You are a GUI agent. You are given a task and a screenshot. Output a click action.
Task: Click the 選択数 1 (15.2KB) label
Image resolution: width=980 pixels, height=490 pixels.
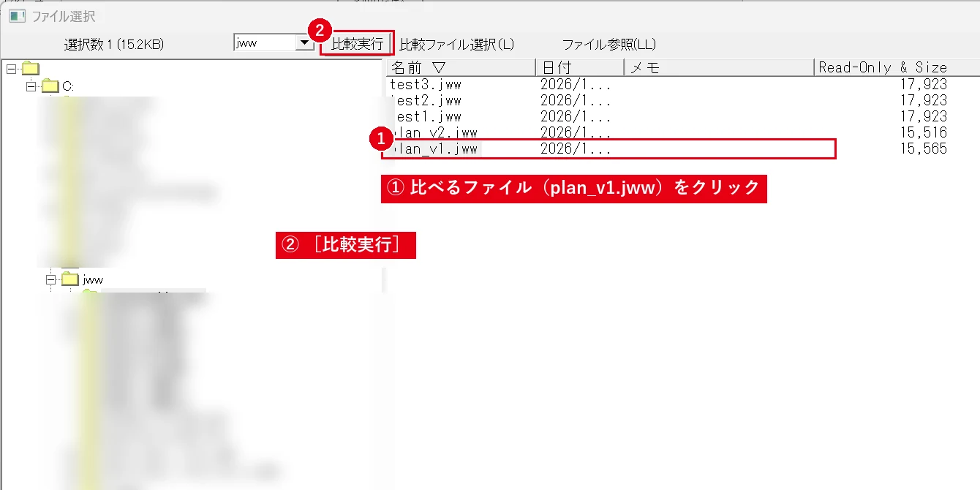(114, 45)
